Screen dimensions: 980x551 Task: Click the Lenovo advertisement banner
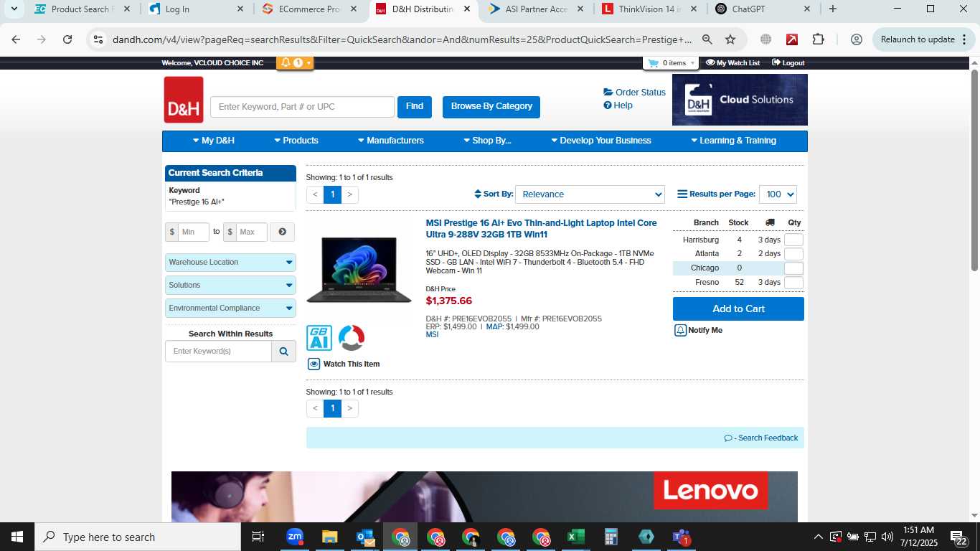tap(484, 496)
